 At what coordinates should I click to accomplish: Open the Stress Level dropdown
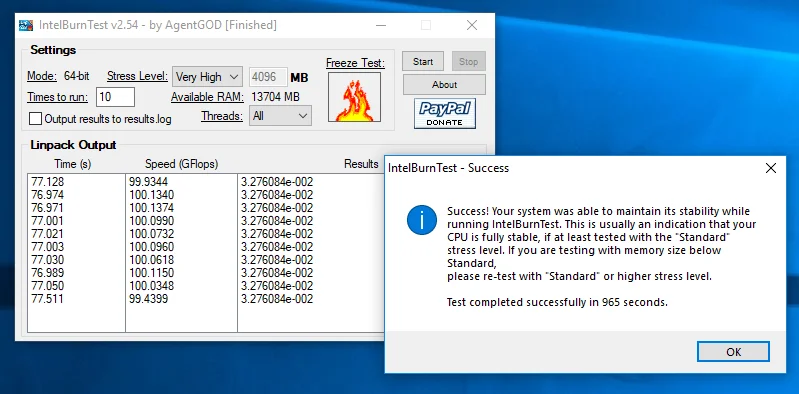point(207,77)
